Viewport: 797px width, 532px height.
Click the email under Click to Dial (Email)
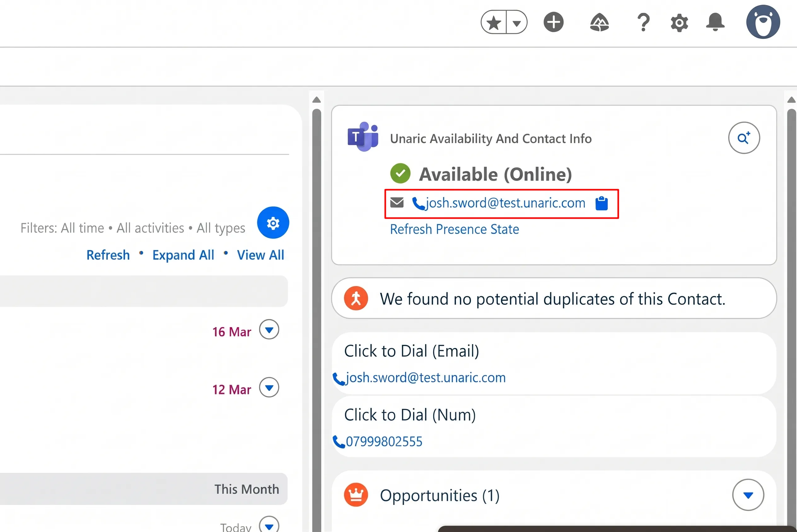pos(426,378)
